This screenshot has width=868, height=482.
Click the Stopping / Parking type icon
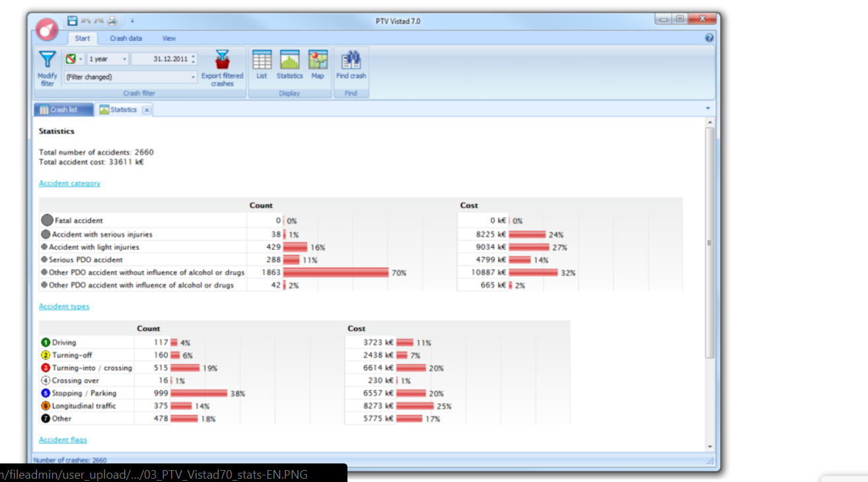[46, 393]
